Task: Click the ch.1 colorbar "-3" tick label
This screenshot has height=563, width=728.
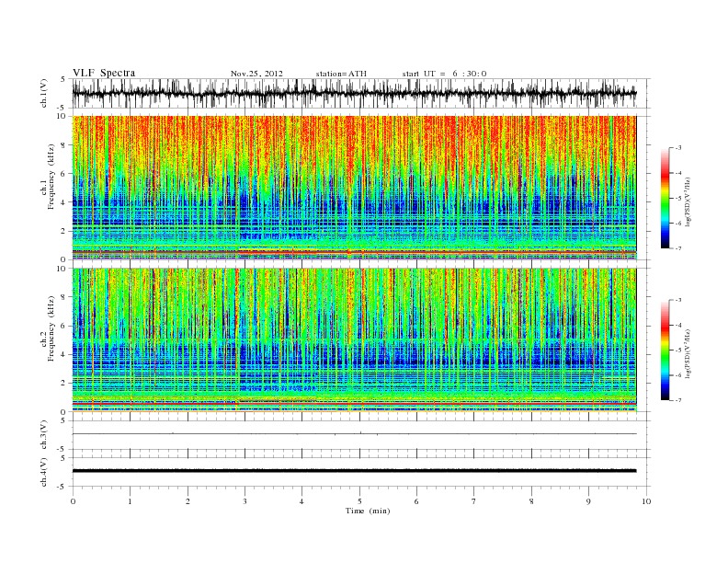Action: point(678,148)
